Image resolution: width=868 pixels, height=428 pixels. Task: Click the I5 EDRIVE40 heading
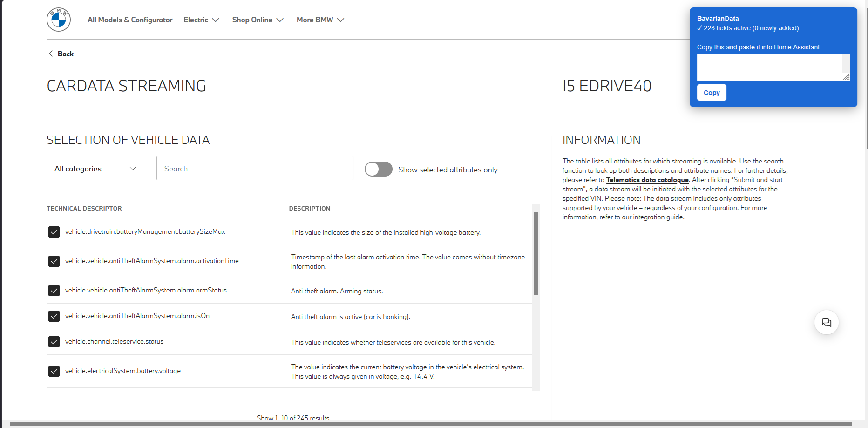[x=607, y=86]
